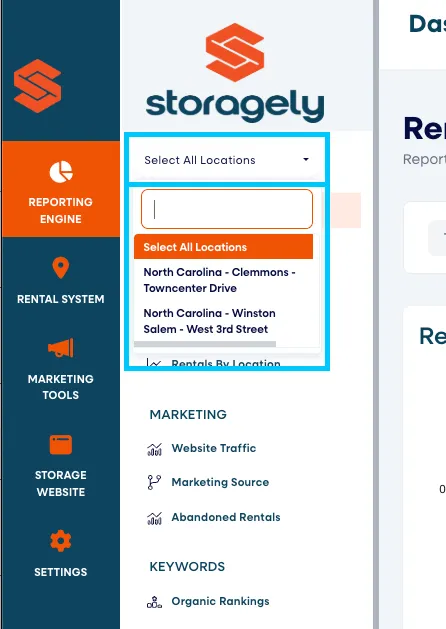This screenshot has width=446, height=629.
Task: Open Marketing Tools megaphone icon
Action: pos(61,348)
